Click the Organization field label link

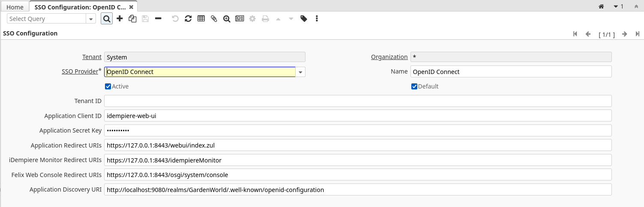click(389, 57)
